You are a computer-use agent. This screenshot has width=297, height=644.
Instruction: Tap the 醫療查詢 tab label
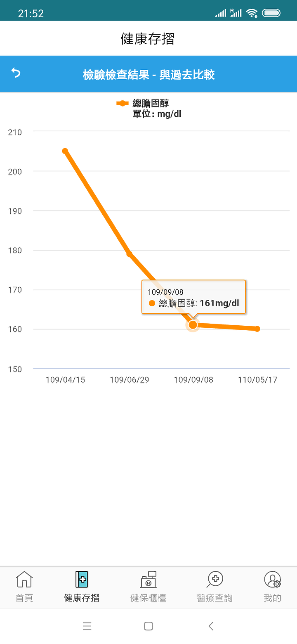pyautogui.click(x=215, y=598)
